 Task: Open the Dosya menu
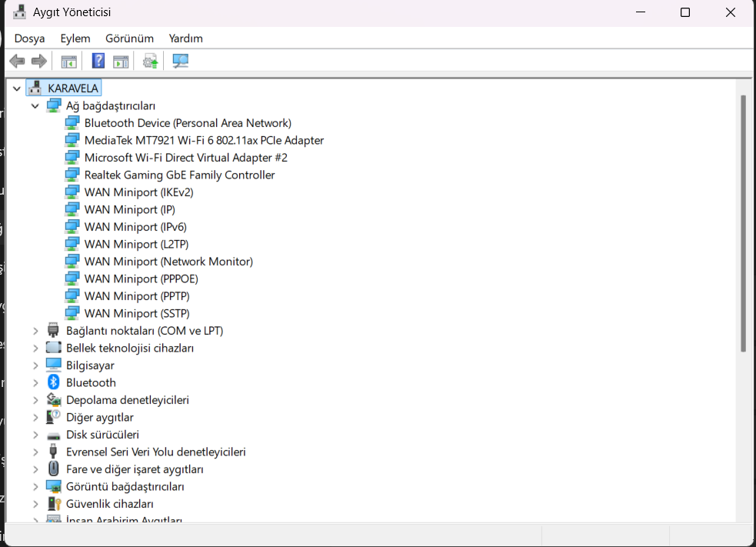(x=29, y=38)
